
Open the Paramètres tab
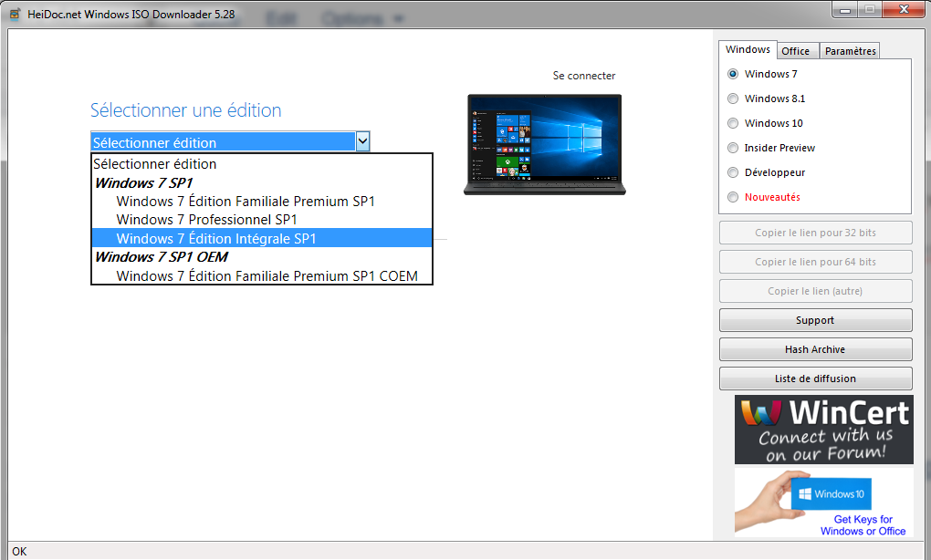850,51
